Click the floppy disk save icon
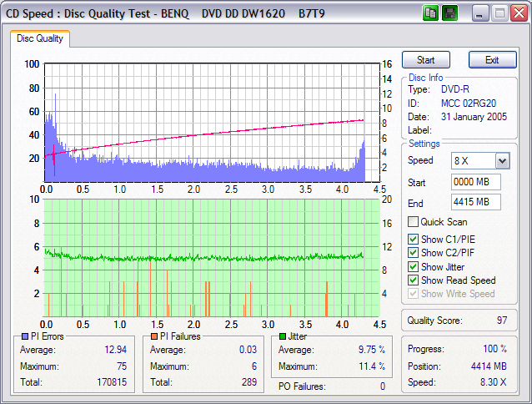 click(450, 13)
